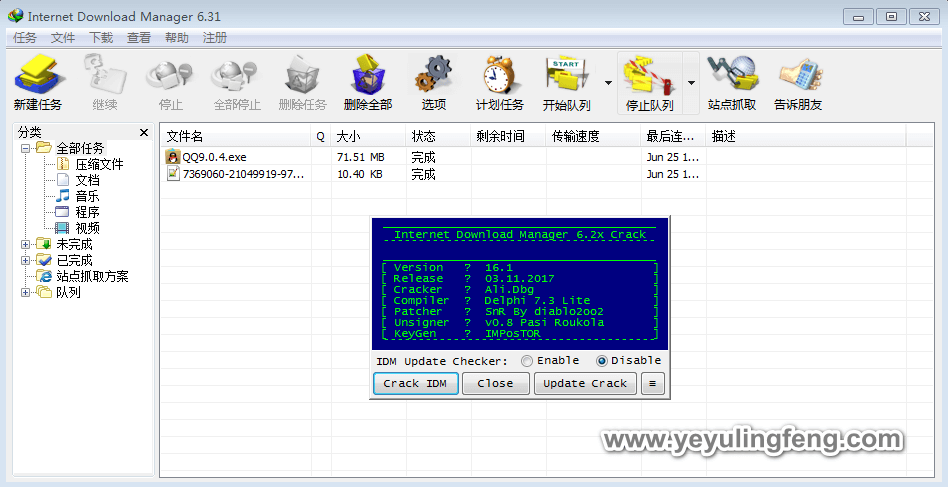Expand the Unfinished (未完成) tree node
Viewport: 948px width, 487px height.
click(25, 244)
